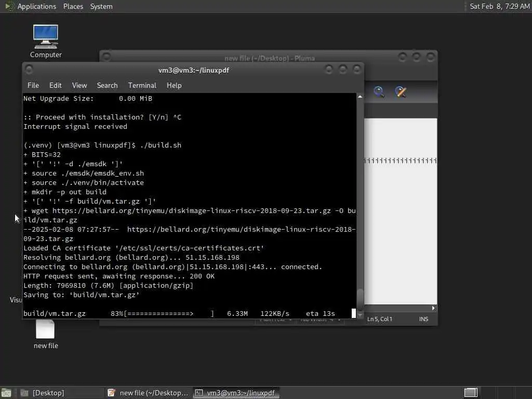Screen dimensions: 532x399
Task: Switch to 'new file (~/Desktop...' taskbar entry
Action: click(148, 393)
